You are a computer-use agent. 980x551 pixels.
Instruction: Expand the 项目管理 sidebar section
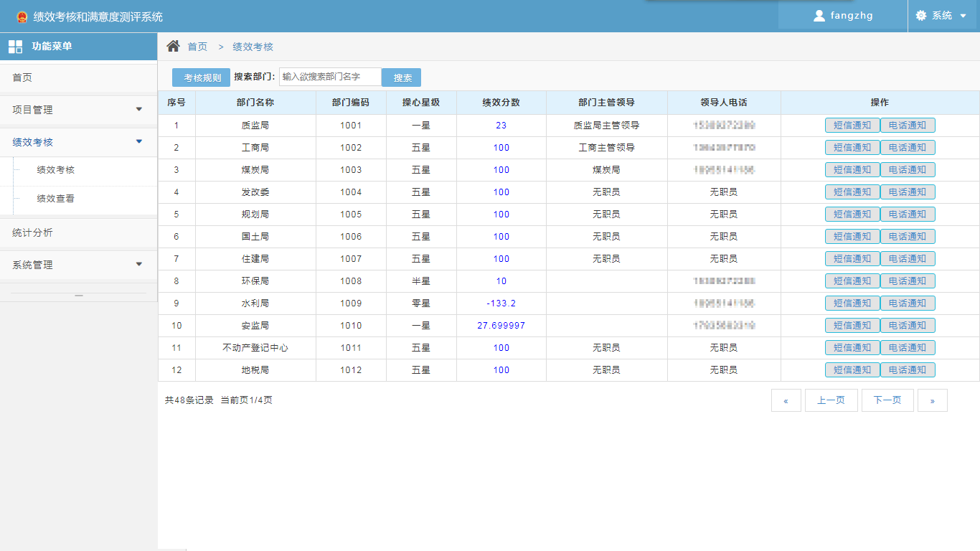click(x=79, y=110)
